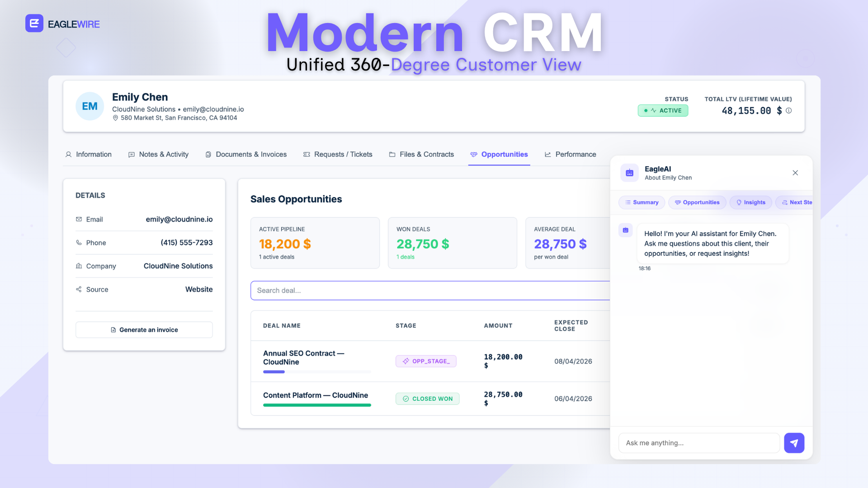Open Documents & Invoices tab
Image resolution: width=868 pixels, height=488 pixels.
pos(246,155)
